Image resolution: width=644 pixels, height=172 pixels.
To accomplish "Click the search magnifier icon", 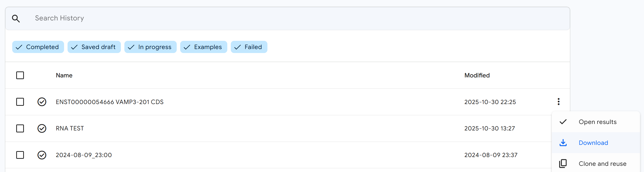I will (16, 18).
